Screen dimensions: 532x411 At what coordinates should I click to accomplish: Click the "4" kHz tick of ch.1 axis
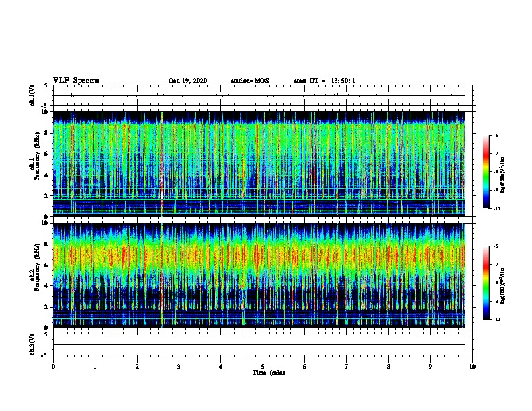[46, 175]
